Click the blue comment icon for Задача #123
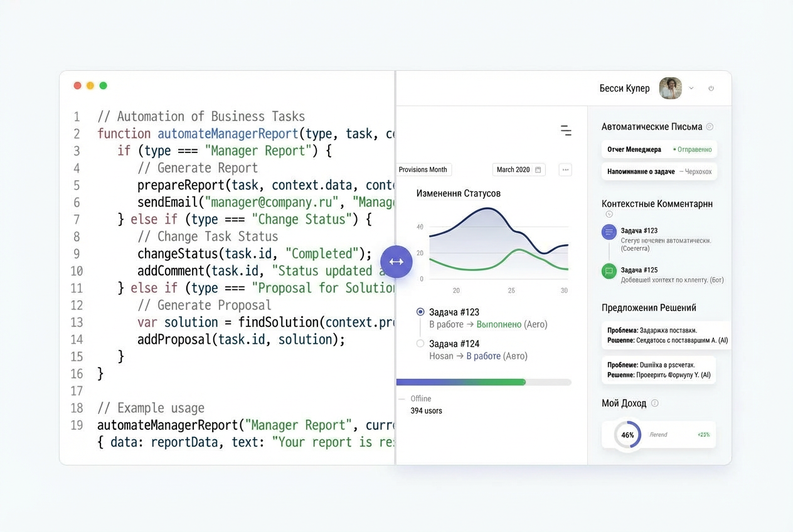 pyautogui.click(x=609, y=232)
